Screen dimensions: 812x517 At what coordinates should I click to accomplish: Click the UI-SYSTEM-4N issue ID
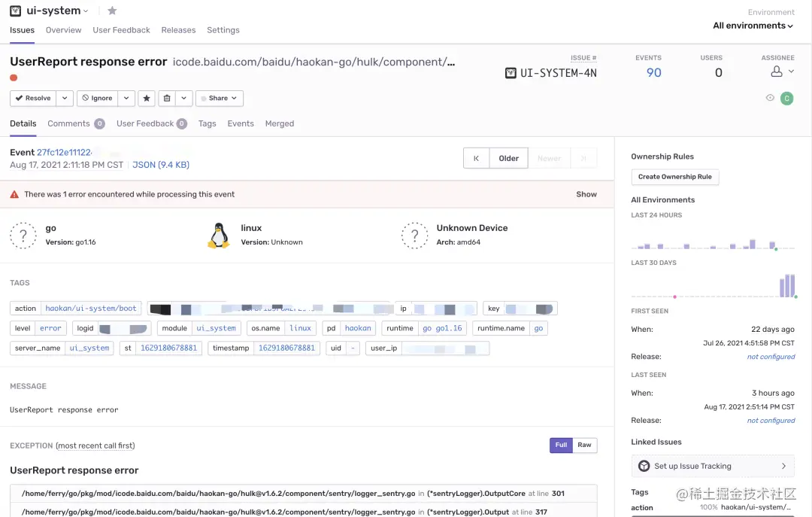[558, 73]
